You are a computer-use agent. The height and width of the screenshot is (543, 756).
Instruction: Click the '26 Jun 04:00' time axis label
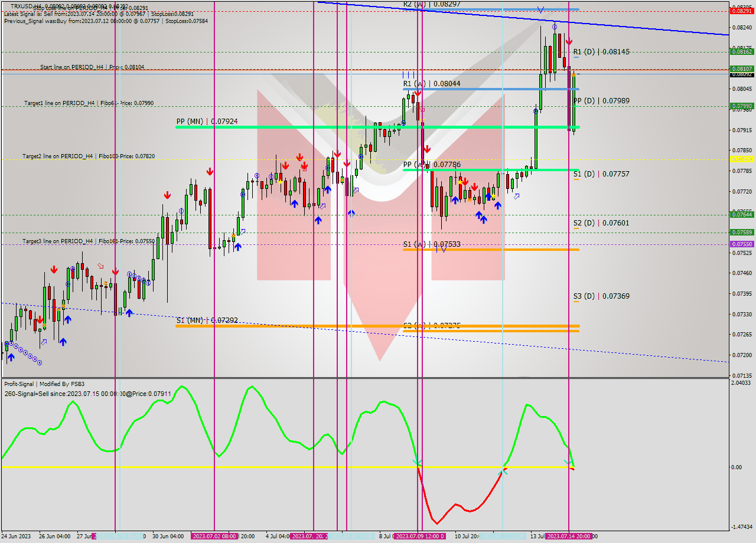click(x=55, y=536)
